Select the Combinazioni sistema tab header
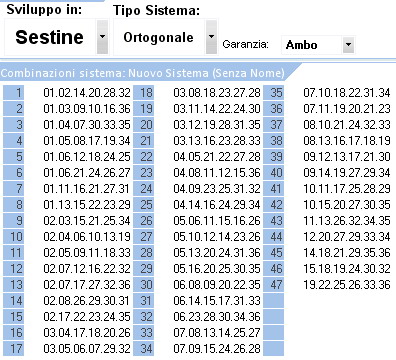This screenshot has height=360, width=396. 143,73
